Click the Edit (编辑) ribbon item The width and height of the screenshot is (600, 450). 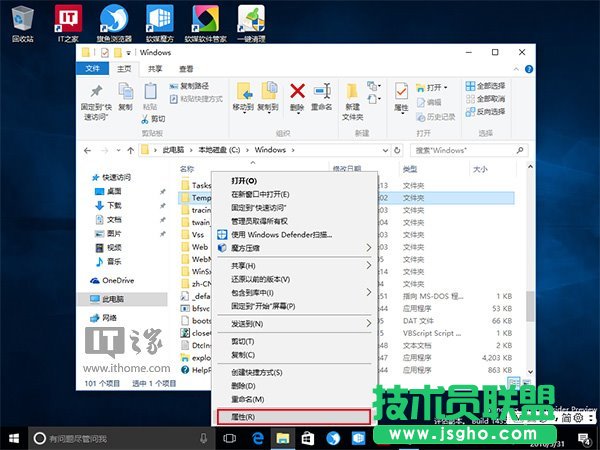(x=429, y=102)
